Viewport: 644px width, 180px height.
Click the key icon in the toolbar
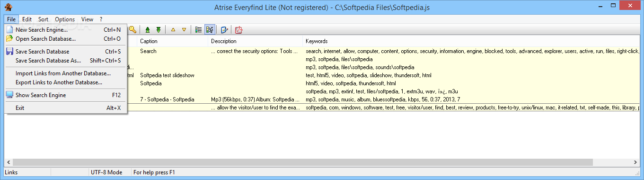(133, 30)
